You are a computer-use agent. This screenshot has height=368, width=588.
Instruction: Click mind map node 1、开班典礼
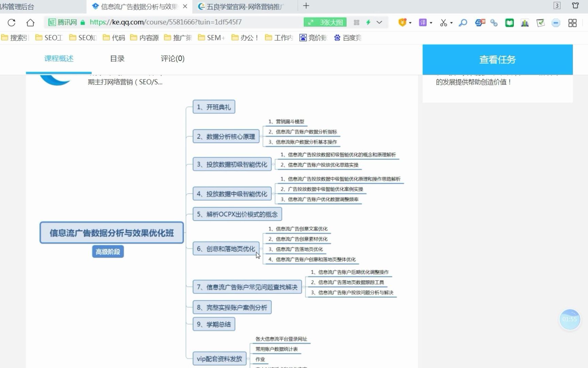(x=214, y=107)
